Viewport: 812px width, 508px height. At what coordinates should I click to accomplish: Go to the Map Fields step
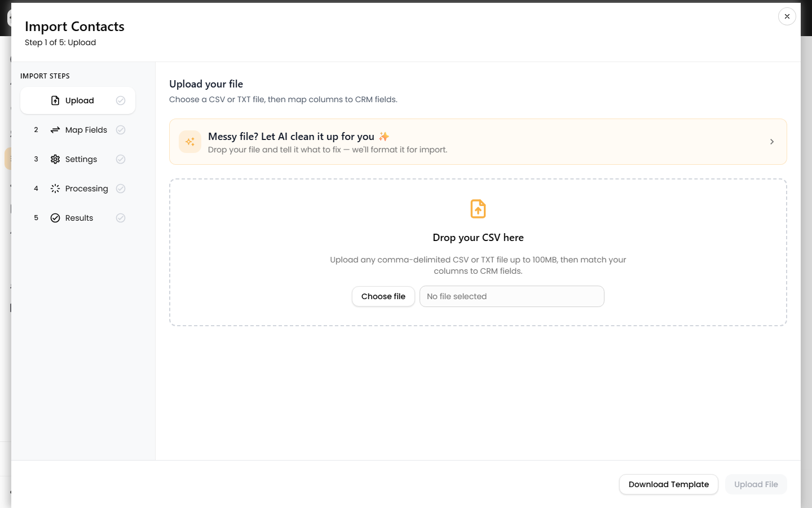click(78, 130)
